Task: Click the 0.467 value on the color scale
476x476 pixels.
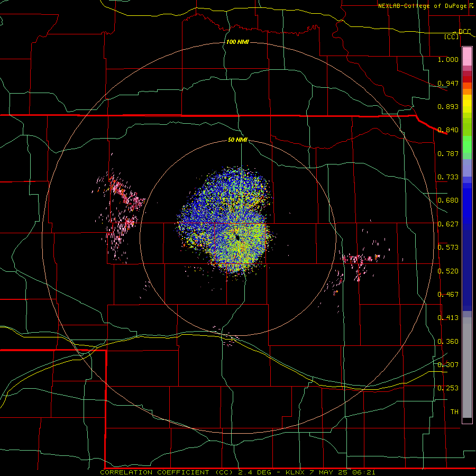Action: point(448,295)
